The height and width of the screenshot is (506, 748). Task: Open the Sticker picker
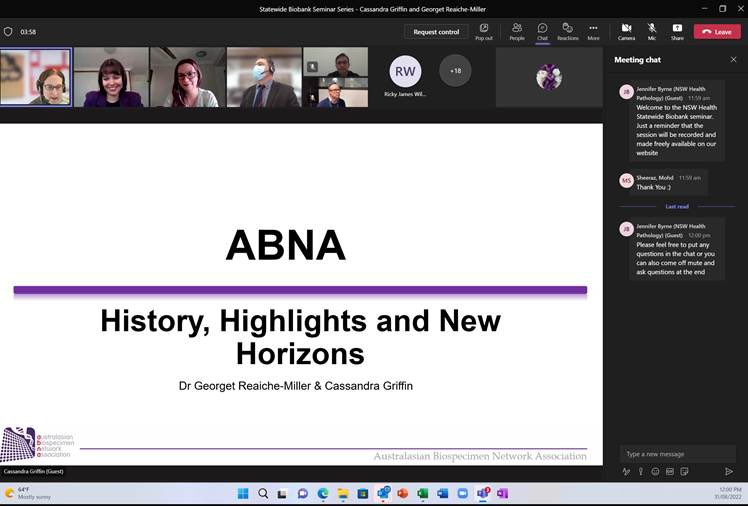684,471
